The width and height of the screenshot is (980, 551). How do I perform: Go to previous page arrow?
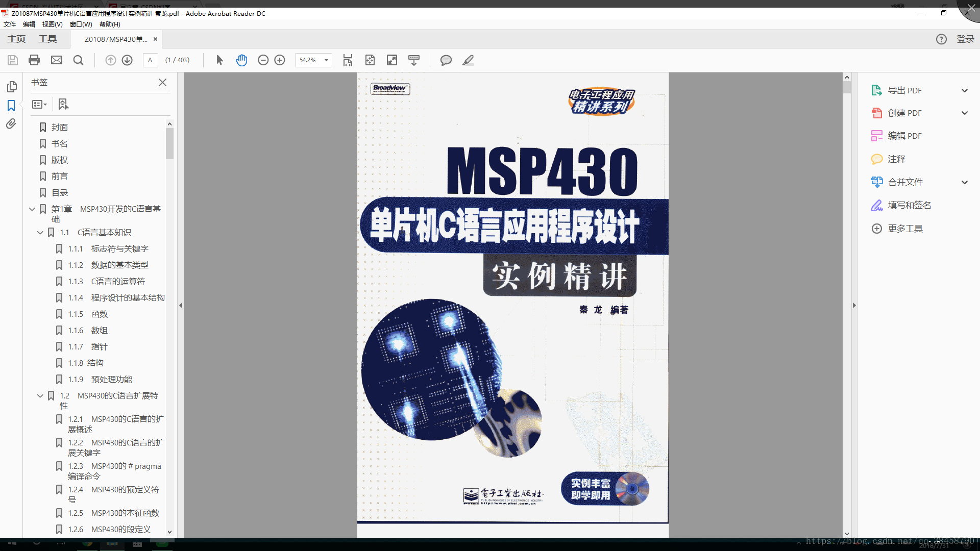(x=110, y=60)
